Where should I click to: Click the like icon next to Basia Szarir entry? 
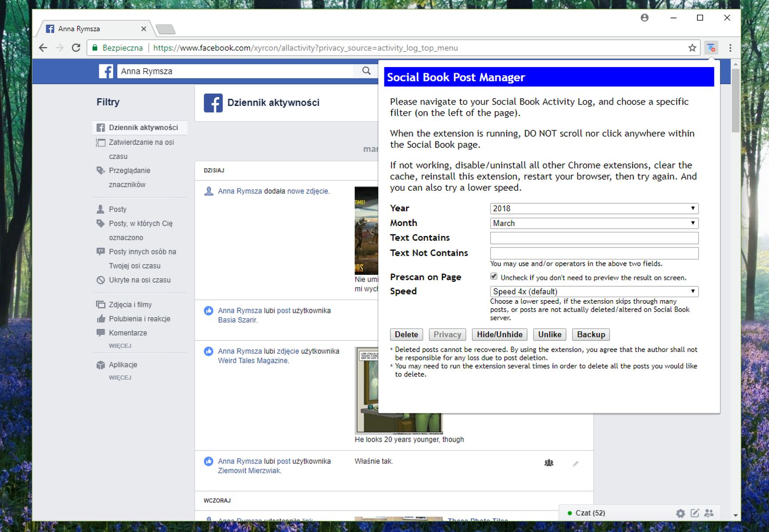point(208,310)
